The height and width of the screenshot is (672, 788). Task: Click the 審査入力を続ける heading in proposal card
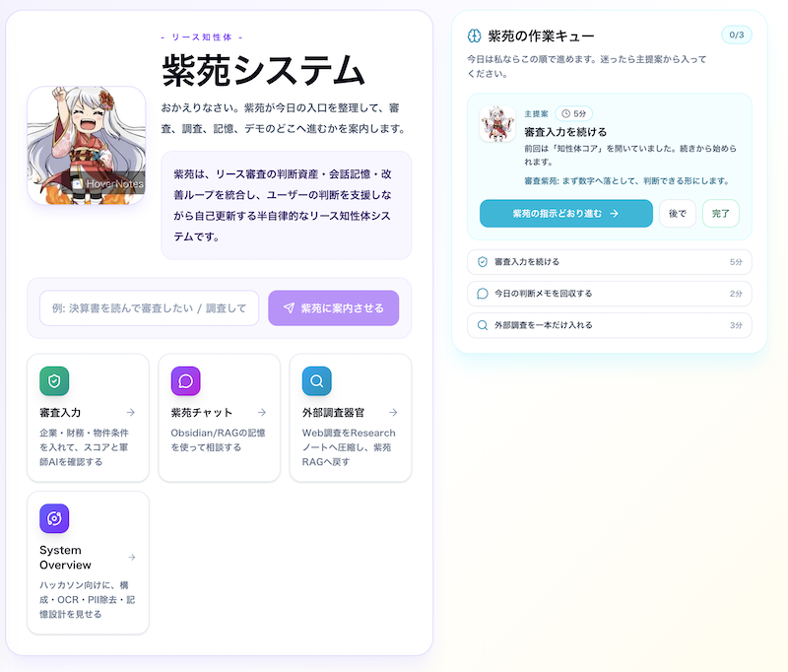(x=565, y=132)
